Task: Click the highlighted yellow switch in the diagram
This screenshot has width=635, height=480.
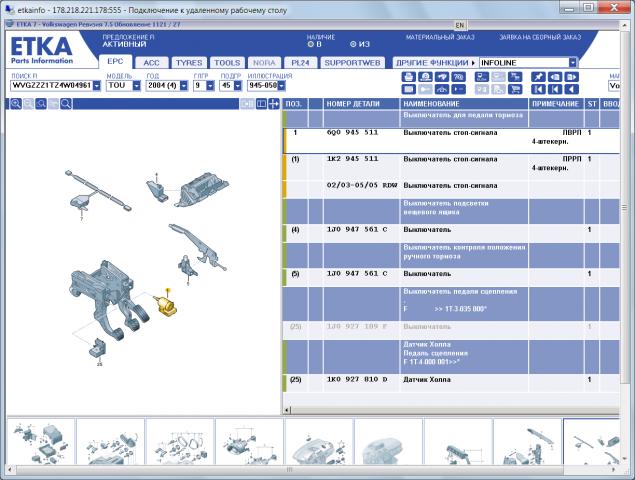Action: [x=166, y=307]
